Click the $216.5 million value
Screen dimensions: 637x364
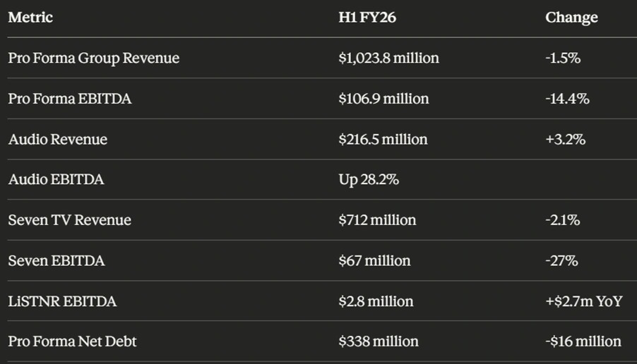(x=383, y=139)
